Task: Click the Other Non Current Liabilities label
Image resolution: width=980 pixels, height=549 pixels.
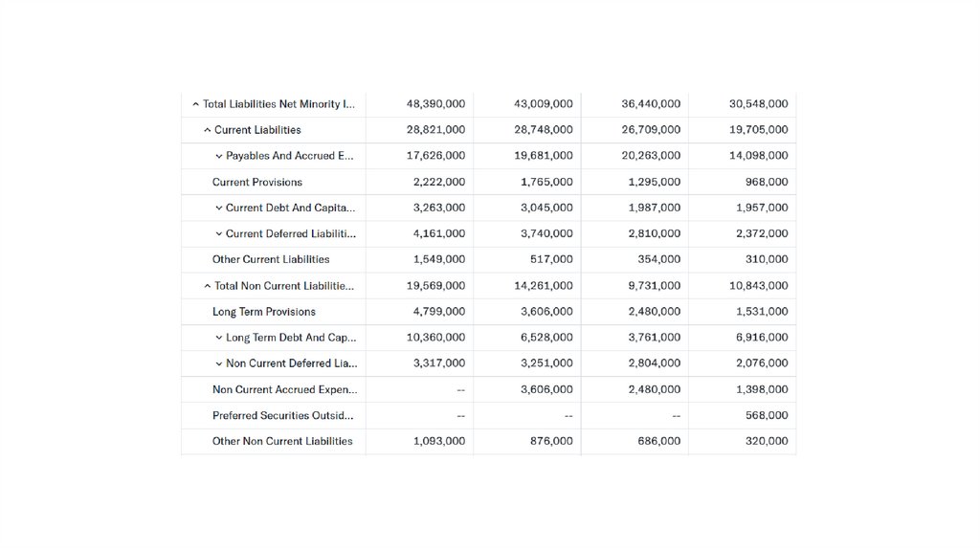Action: pos(282,441)
